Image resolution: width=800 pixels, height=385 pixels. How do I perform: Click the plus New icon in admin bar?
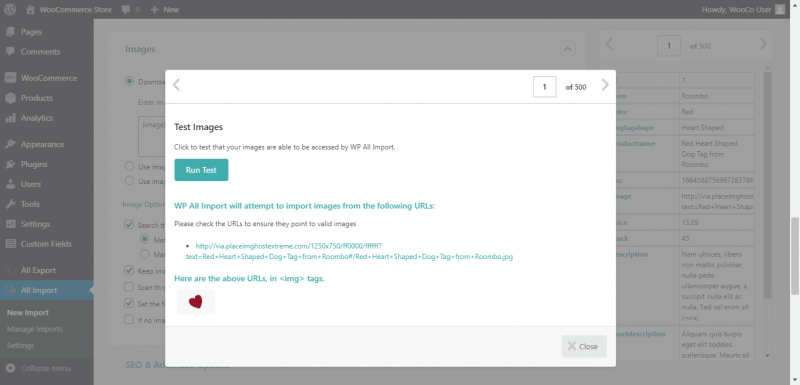[155, 9]
